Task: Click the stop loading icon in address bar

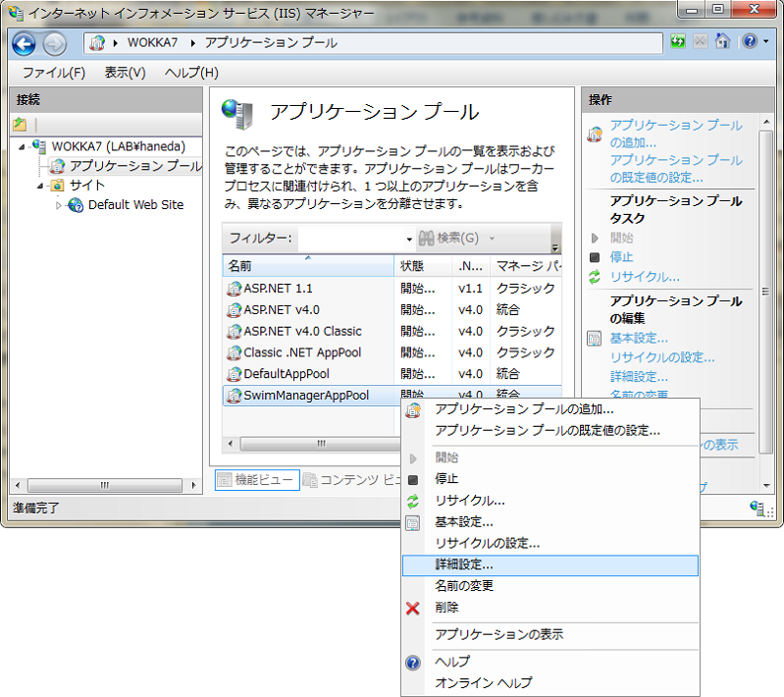Action: click(700, 41)
